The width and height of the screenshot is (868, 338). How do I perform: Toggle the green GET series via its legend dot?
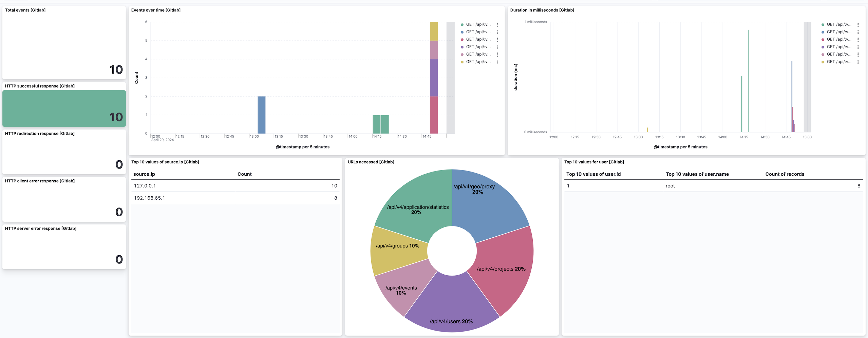461,24
